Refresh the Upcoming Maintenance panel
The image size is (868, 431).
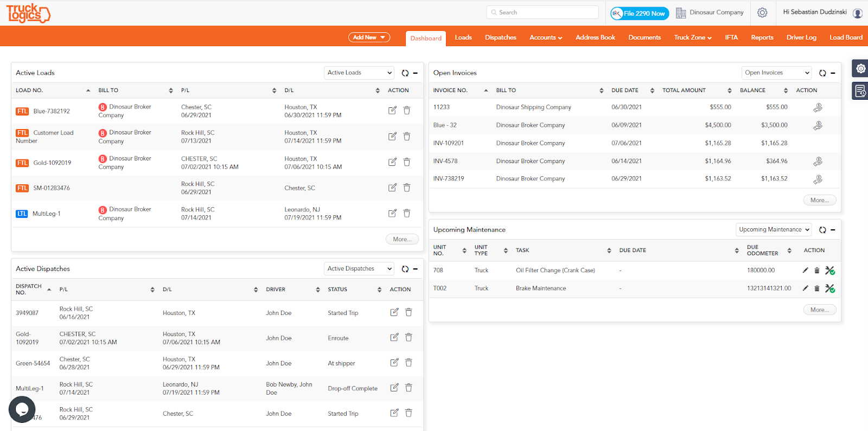point(822,230)
